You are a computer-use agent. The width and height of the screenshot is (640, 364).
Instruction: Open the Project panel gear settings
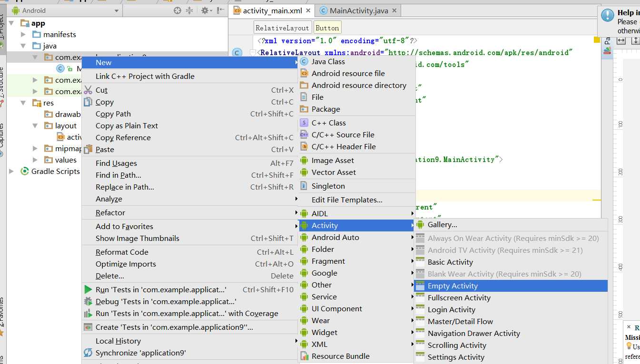pos(206,10)
